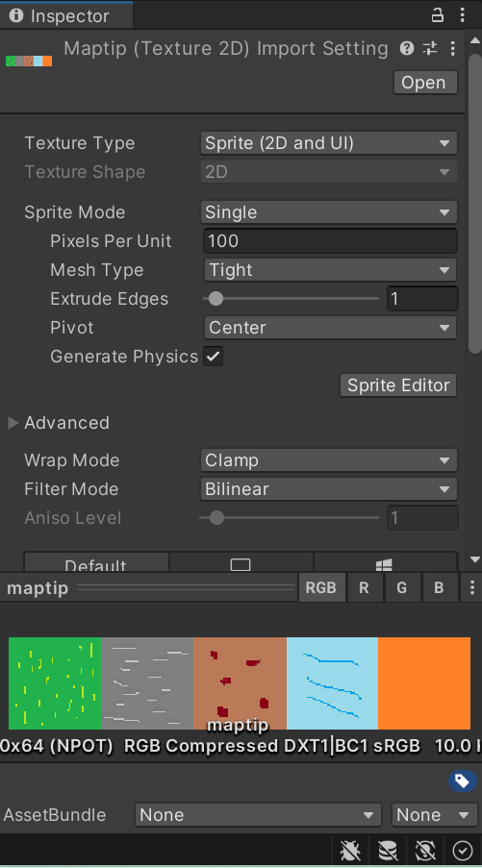Click the bug debugger status icon

click(x=350, y=851)
